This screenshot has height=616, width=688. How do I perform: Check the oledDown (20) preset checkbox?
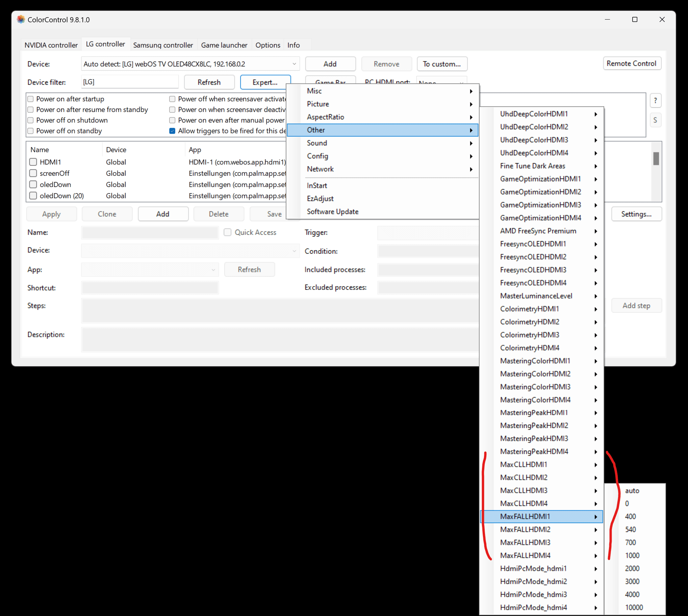coord(33,196)
